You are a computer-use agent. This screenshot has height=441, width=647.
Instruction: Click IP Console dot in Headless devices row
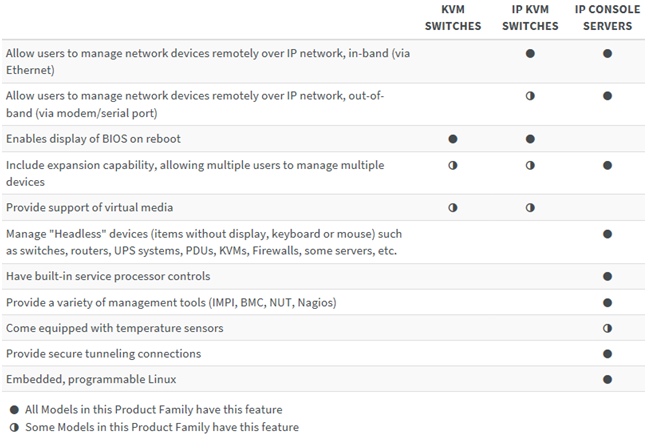pyautogui.click(x=607, y=234)
